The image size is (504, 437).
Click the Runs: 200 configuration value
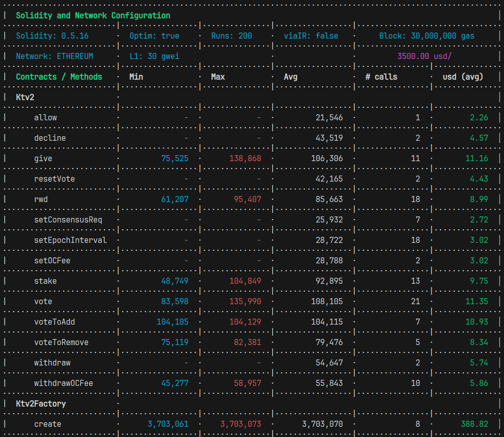(231, 36)
